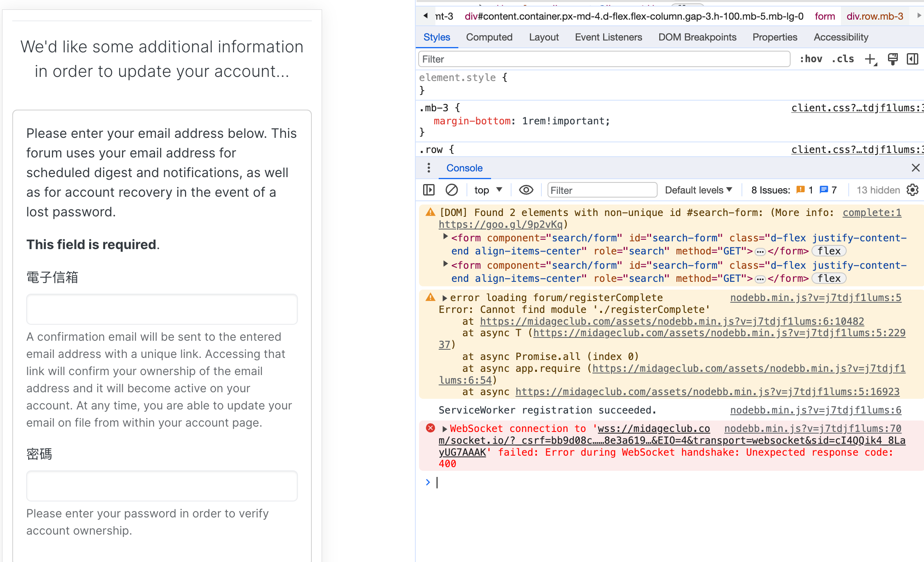Select the form breadcrumb element
Screen dimensions: 924x562
[x=825, y=16]
